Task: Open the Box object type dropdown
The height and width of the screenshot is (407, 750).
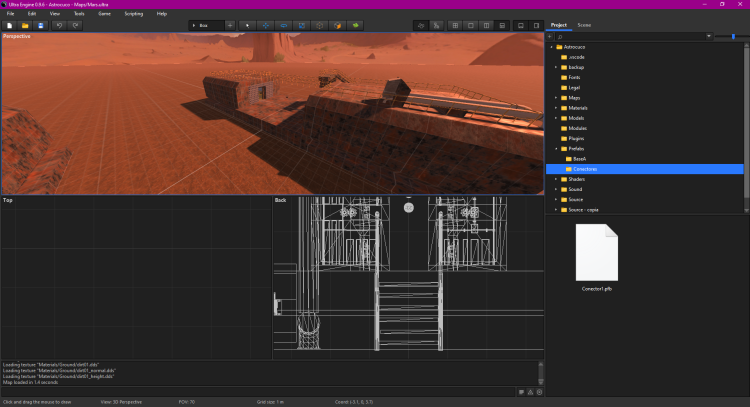Action: click(x=206, y=24)
